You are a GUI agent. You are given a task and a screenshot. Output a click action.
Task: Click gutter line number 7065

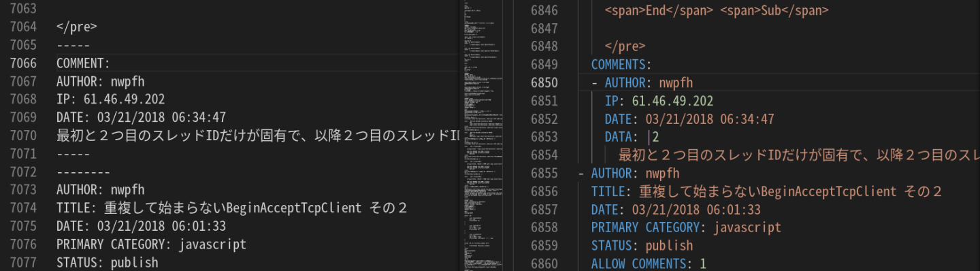[x=22, y=46]
